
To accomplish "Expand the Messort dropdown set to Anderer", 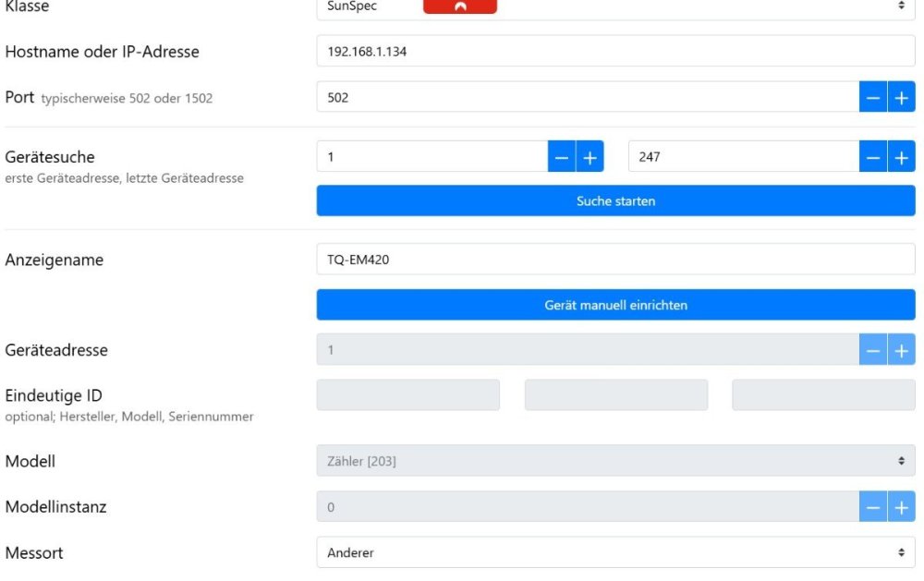I will pos(614,552).
